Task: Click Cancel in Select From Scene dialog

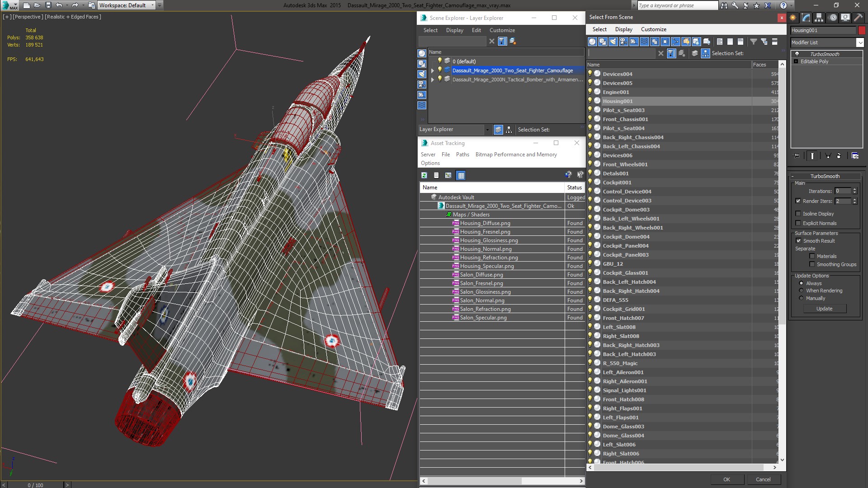Action: click(763, 479)
